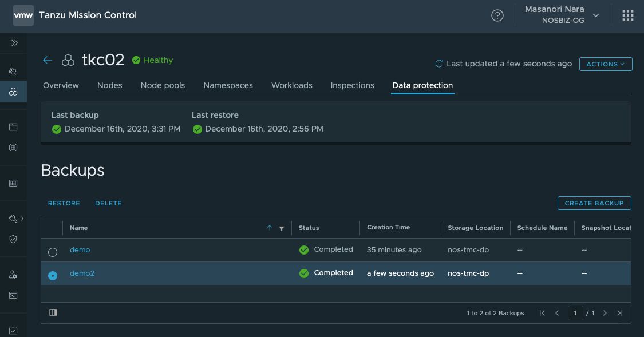
Task: Open the shield checkmark sidebar icon
Action: [13, 239]
